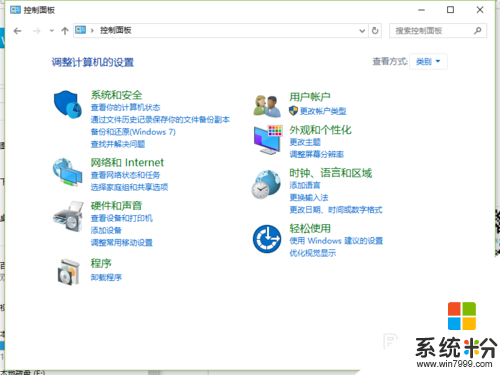The width and height of the screenshot is (500, 375).
Task: Open 查找并解决问题 link
Action: (118, 144)
